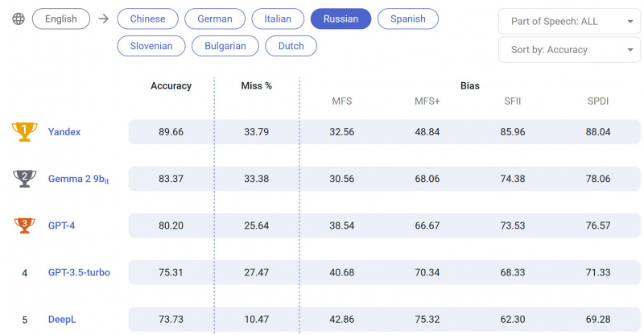Pick the Bulgarian language option

225,46
